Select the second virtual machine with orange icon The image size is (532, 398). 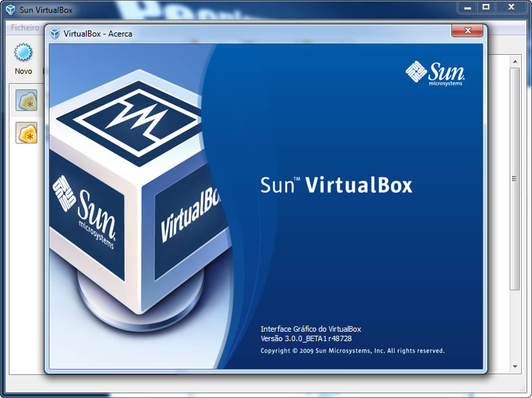point(26,133)
